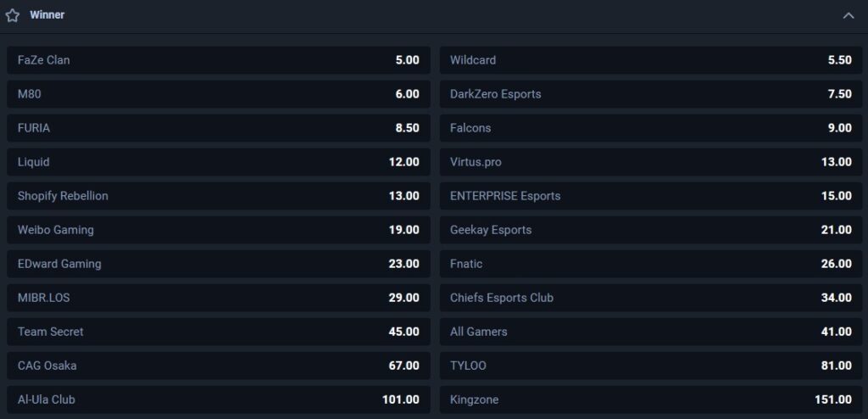Choose M80 outright bet at 6.00
868x419 pixels.
(218, 94)
